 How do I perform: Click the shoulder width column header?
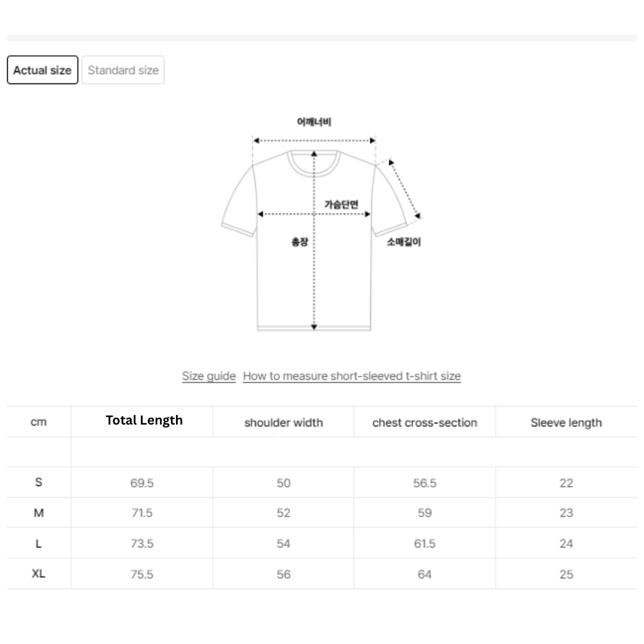click(283, 423)
